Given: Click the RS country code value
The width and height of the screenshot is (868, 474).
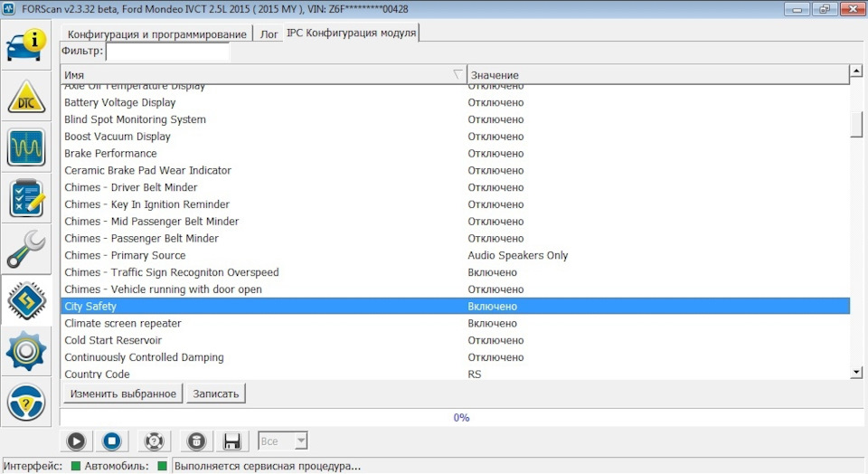Looking at the screenshot, I should (x=475, y=374).
